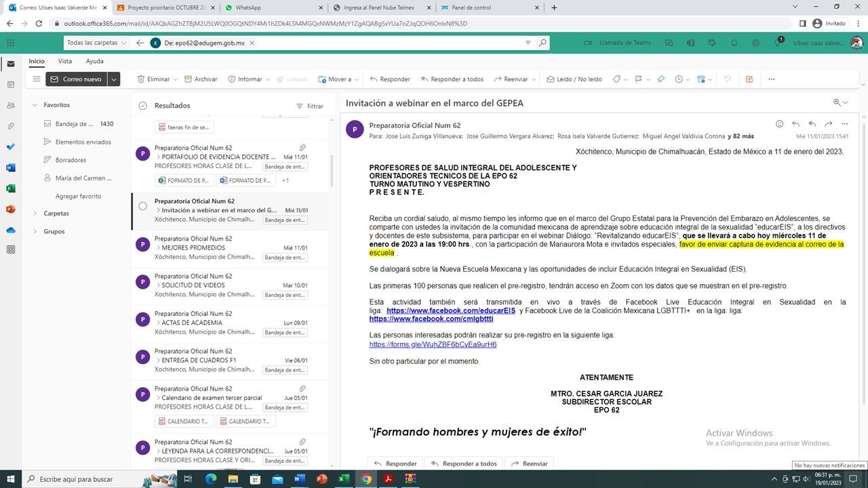The height and width of the screenshot is (488, 868).
Task: Open the forms.gle pre-registro link
Action: click(433, 344)
